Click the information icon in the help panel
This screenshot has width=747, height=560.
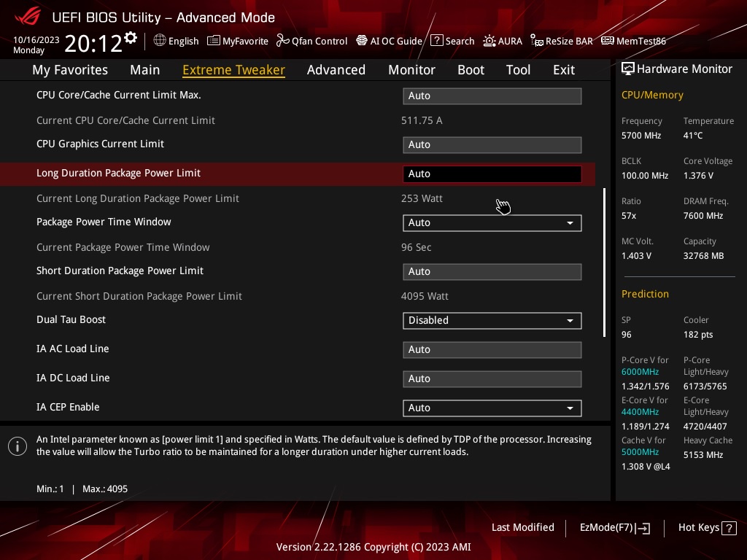[18, 446]
